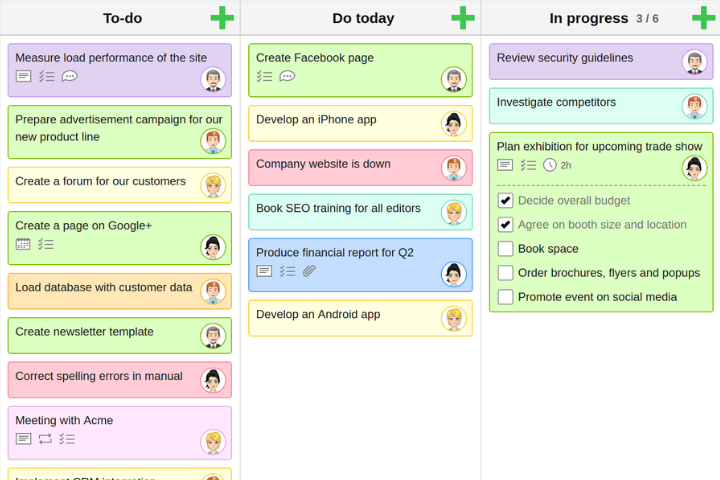This screenshot has height=480, width=720.
Task: Click attachment paperclip on Produce financial report card
Action: (309, 271)
